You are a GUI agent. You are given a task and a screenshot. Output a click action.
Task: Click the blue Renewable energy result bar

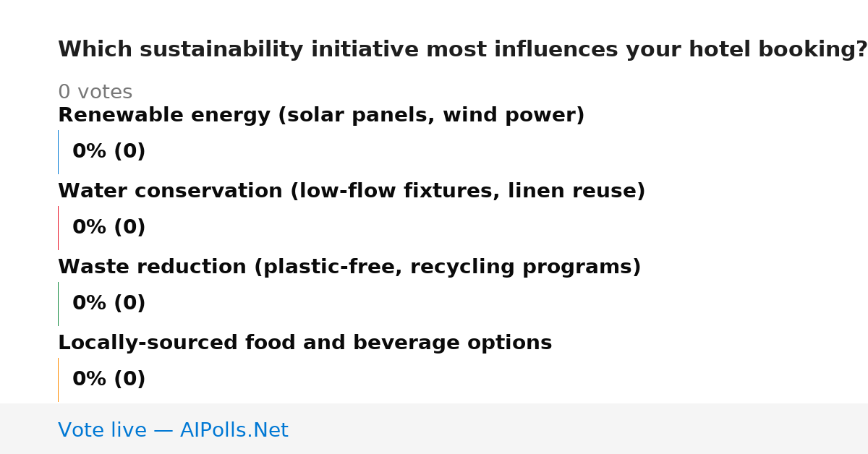click(58, 152)
